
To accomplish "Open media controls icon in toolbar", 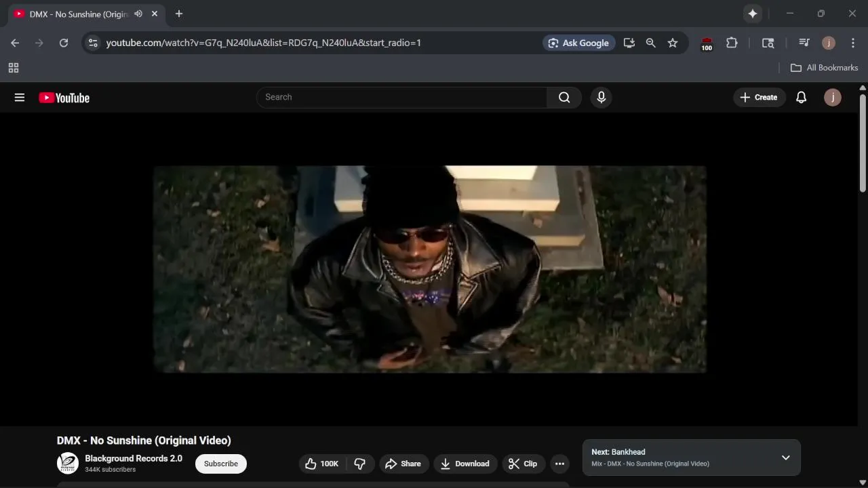I will coord(804,43).
